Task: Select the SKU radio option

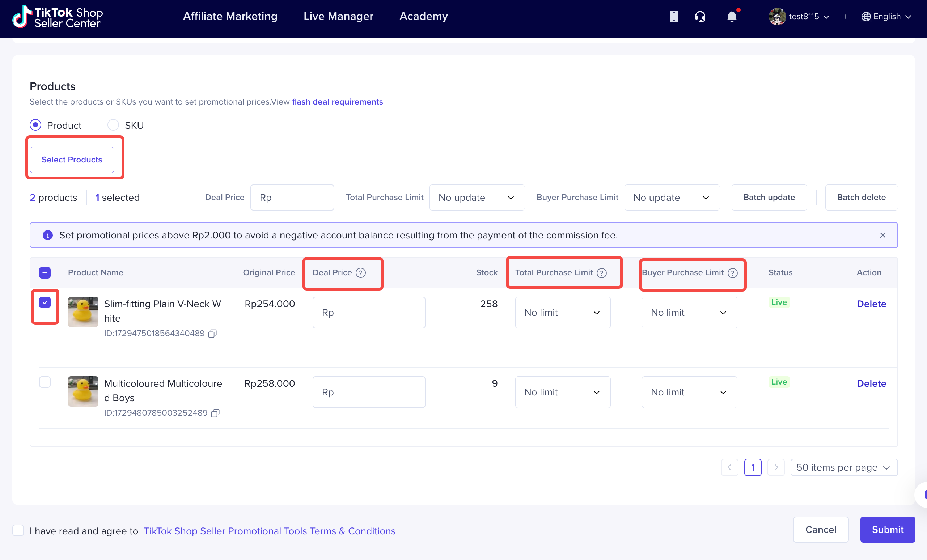Action: (113, 125)
